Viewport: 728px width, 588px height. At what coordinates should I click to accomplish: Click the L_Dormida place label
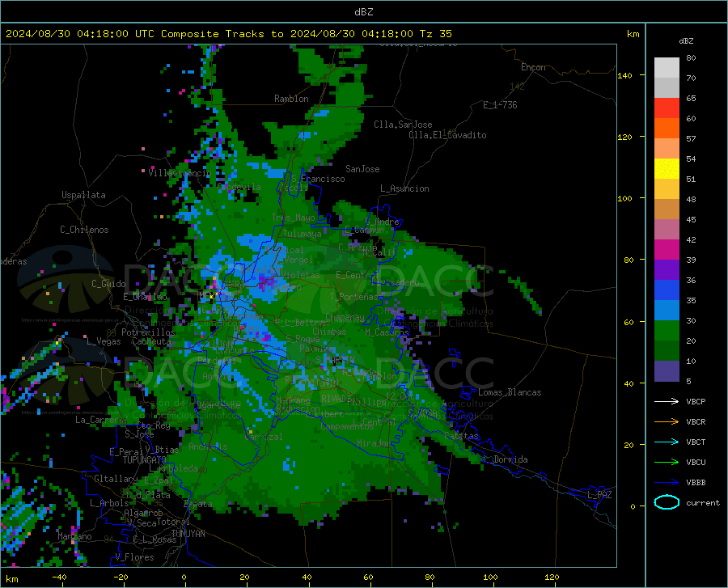point(506,459)
